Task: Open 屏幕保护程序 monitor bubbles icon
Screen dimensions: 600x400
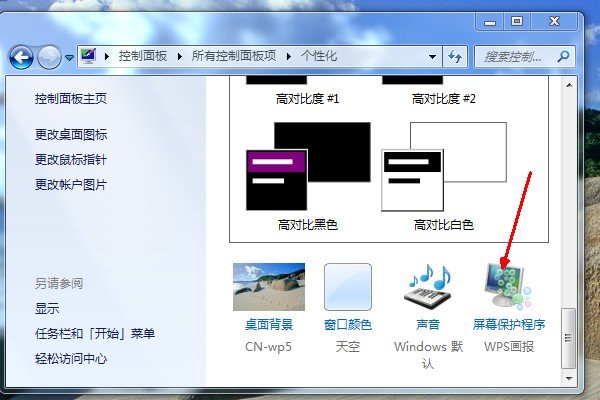Action: pyautogui.click(x=507, y=286)
